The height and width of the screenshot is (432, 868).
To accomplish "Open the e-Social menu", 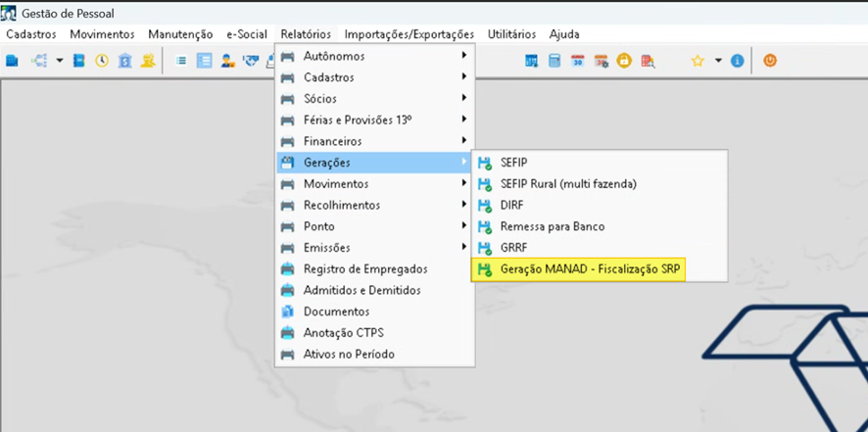I will click(x=247, y=34).
